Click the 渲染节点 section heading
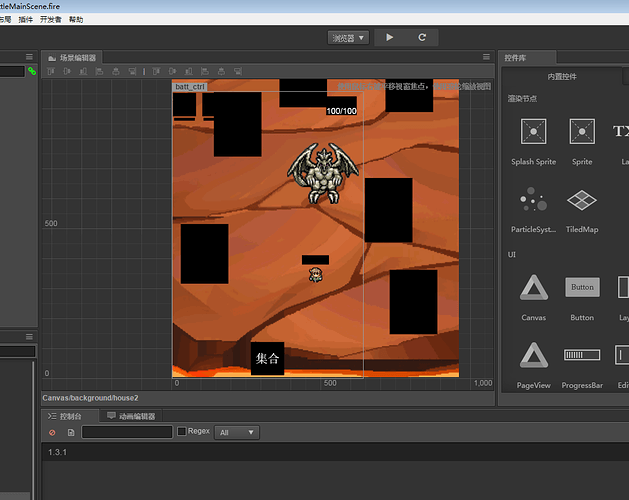This screenshot has width=629, height=500. tap(522, 98)
